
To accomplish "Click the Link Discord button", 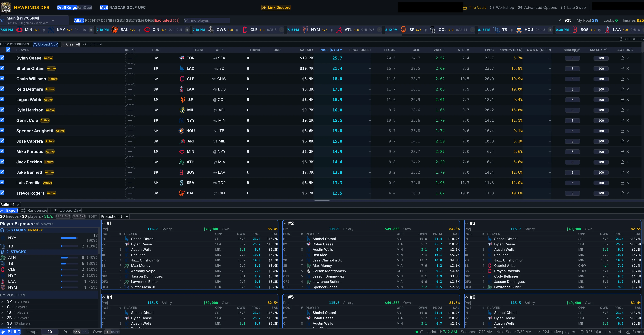I will click(276, 8).
